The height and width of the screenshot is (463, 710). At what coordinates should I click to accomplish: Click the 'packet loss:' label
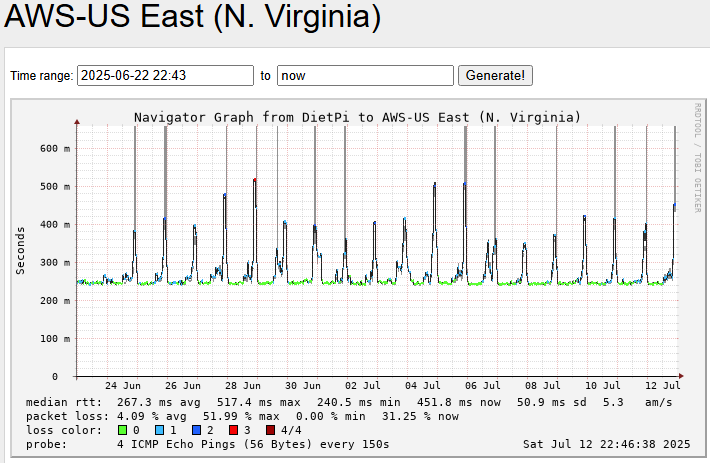tap(67, 416)
